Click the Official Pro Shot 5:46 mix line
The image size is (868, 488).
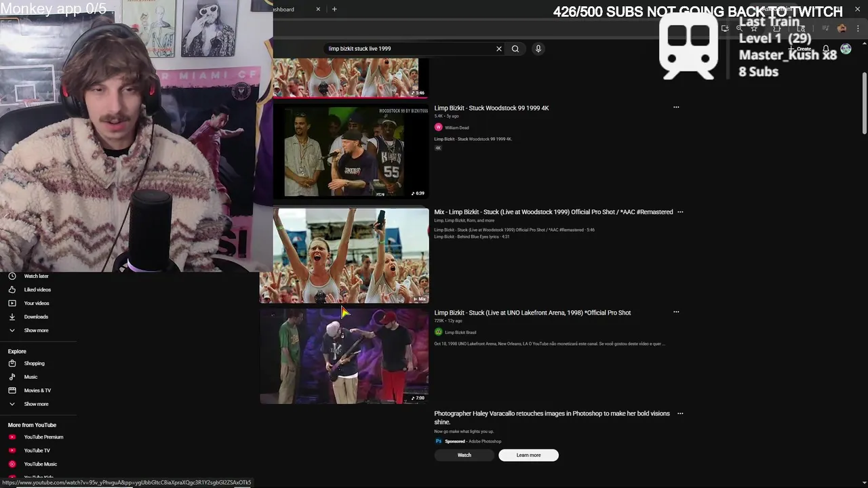514,230
